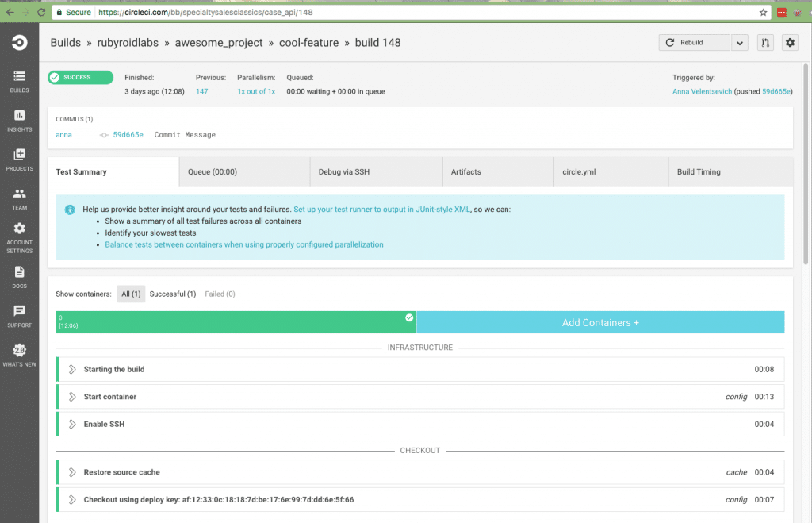Open Account Settings gear in sidebar

[19, 237]
